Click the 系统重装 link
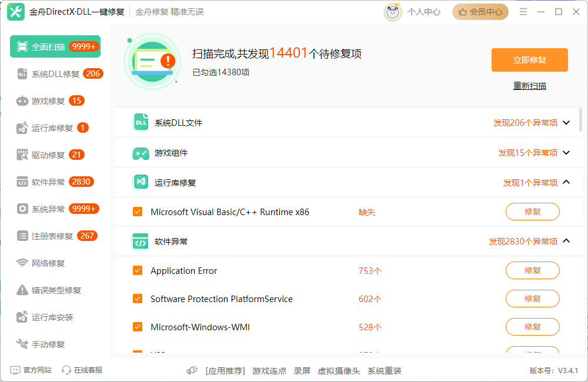 [x=385, y=371]
